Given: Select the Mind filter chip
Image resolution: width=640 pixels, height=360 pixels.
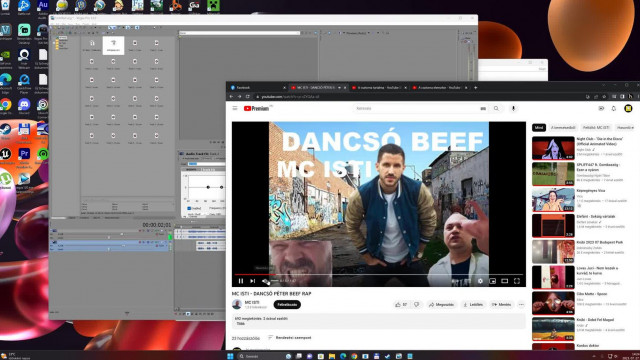Looking at the screenshot, I should (539, 128).
